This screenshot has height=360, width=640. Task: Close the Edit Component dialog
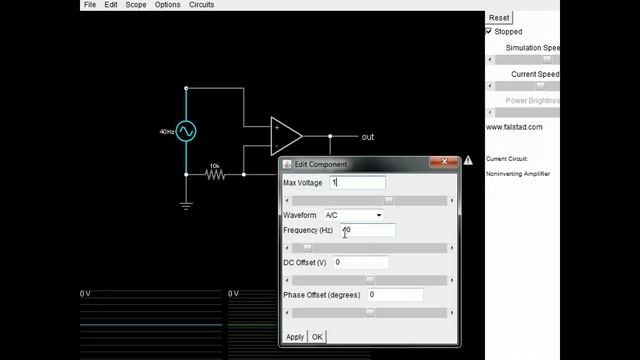[444, 162]
